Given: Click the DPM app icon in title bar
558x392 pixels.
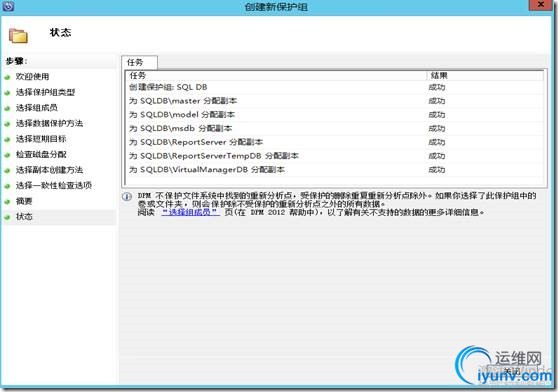Looking at the screenshot, I should pyautogui.click(x=8, y=6).
